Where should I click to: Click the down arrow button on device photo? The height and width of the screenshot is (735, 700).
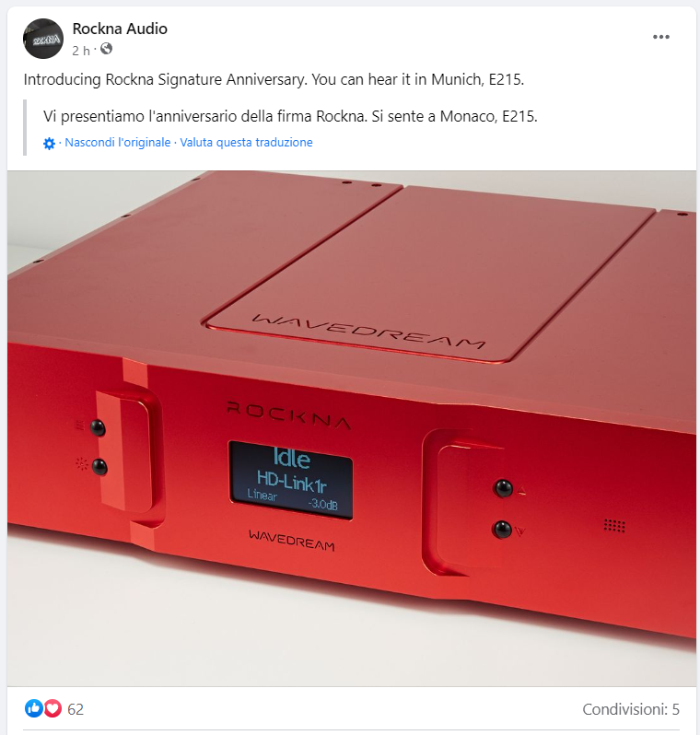502,530
